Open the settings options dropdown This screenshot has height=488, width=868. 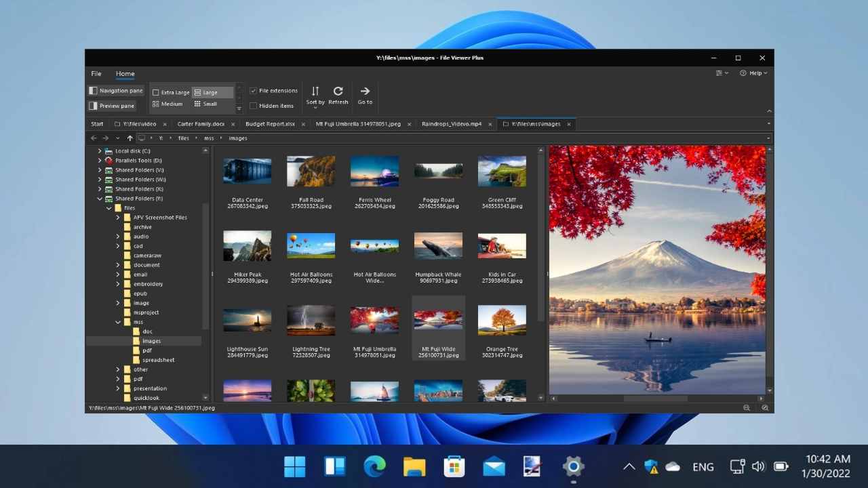click(x=722, y=73)
